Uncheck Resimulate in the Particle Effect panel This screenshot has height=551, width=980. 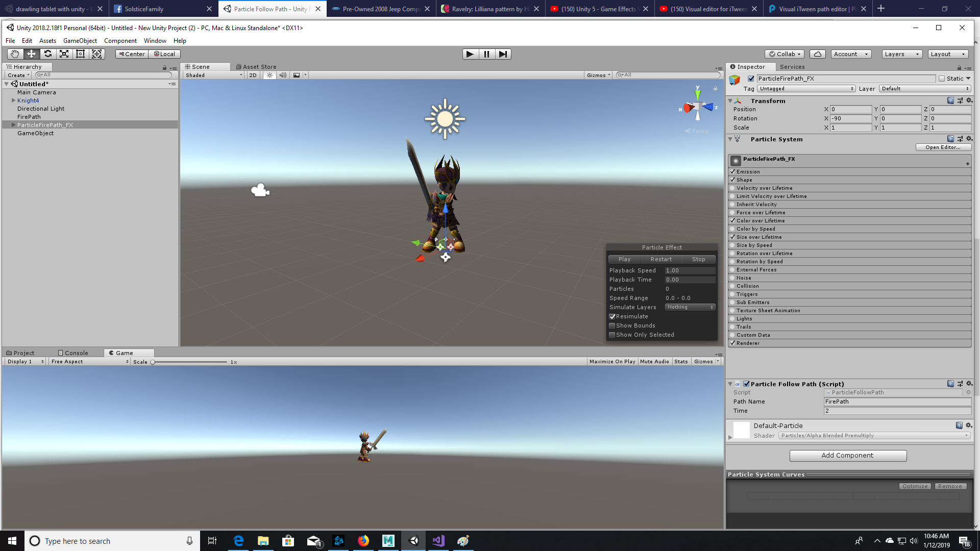[x=612, y=316]
